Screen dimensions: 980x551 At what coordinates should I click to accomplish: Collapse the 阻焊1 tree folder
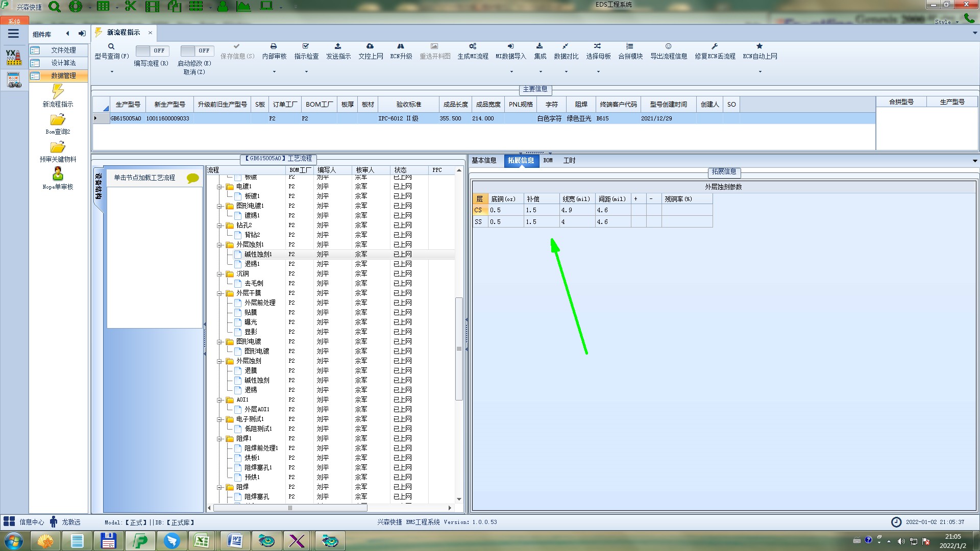click(x=219, y=439)
